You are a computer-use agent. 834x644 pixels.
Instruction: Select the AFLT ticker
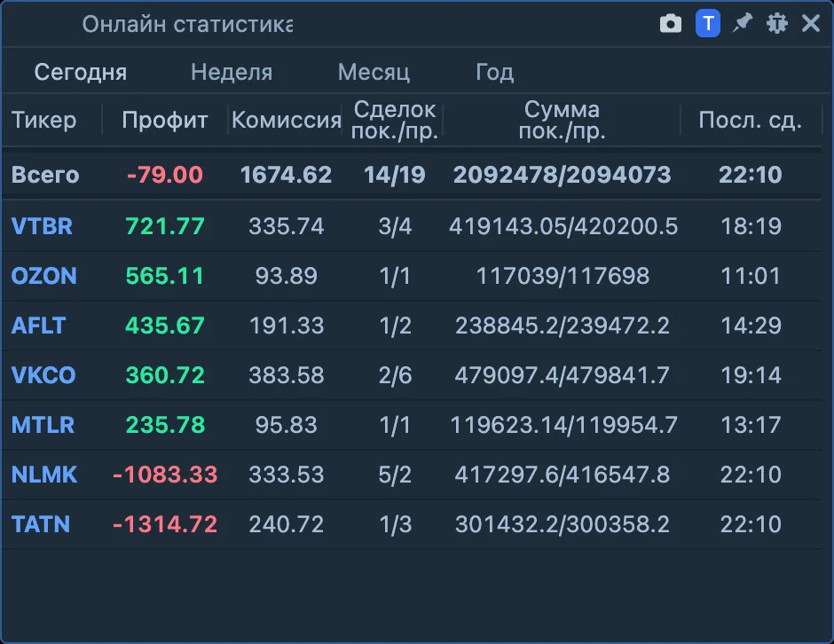[38, 326]
